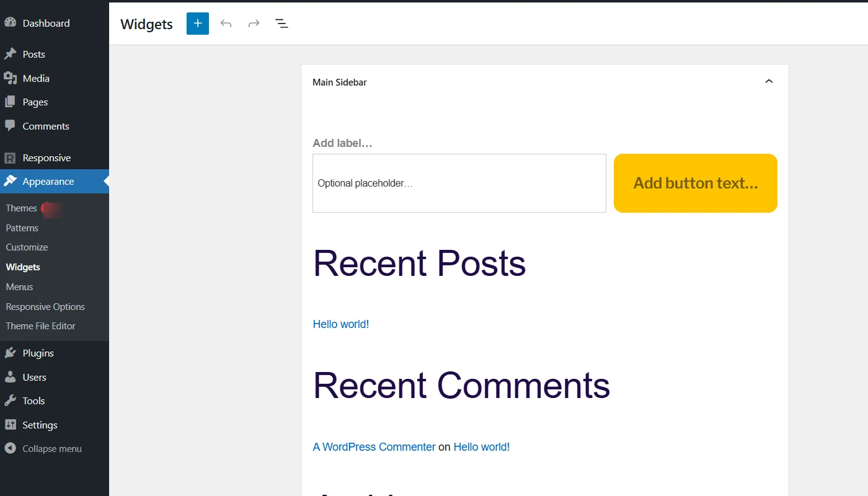Screen dimensions: 868x496
Task: Click the yellow Add button text button
Action: pos(696,183)
